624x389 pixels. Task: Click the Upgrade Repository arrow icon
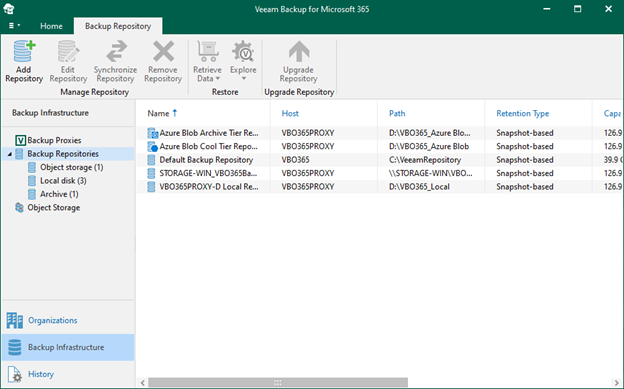pos(299,52)
